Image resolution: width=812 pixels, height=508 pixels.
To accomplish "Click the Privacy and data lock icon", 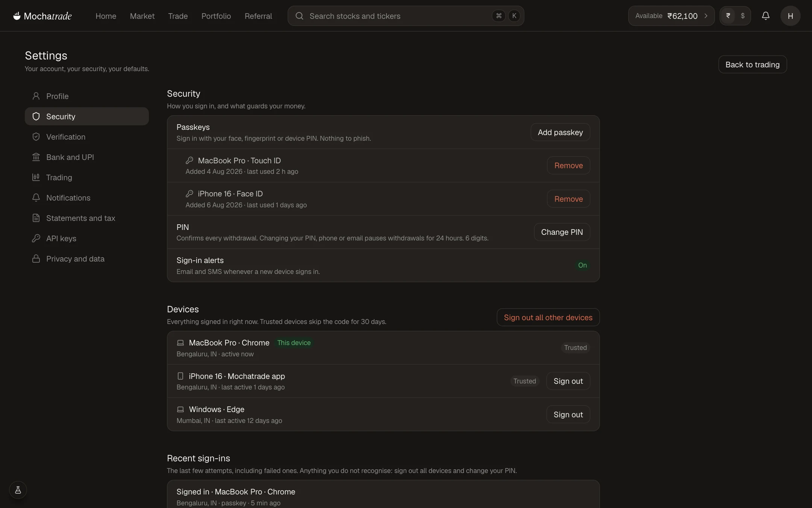I will tap(36, 259).
